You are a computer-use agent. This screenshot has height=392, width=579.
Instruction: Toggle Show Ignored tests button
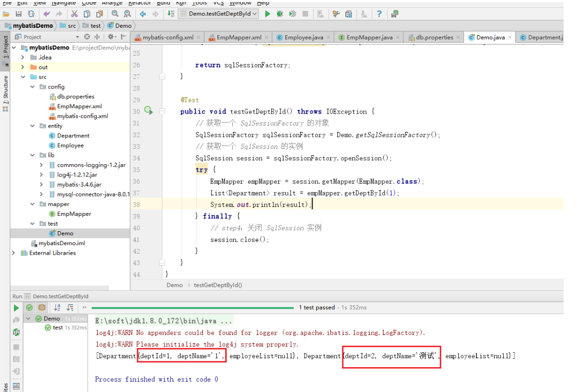point(42,307)
